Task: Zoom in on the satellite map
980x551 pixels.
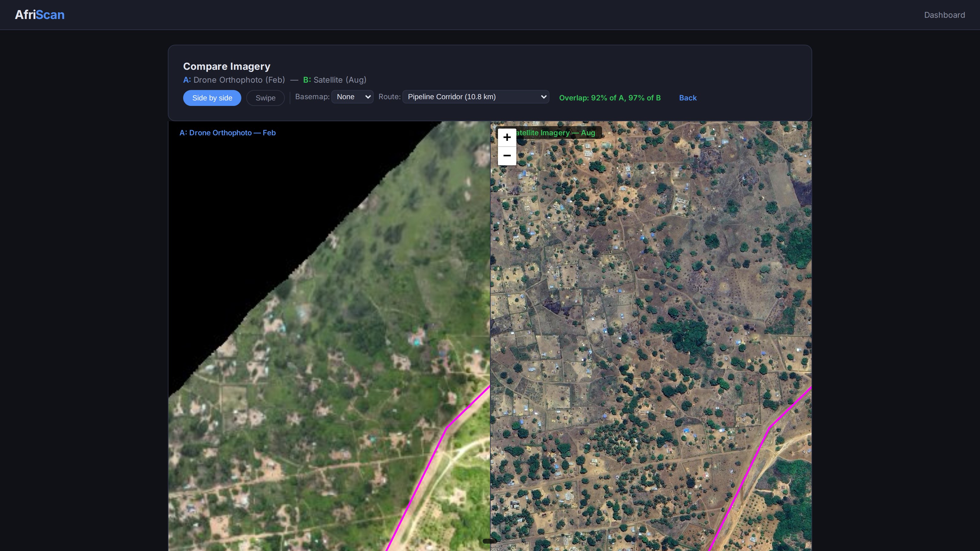Action: 507,137
